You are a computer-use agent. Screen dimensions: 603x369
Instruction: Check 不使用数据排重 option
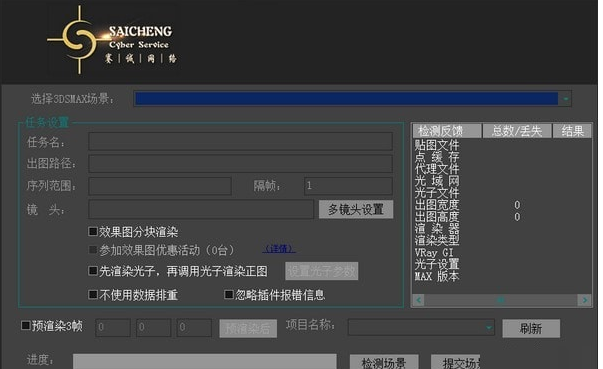click(x=93, y=294)
